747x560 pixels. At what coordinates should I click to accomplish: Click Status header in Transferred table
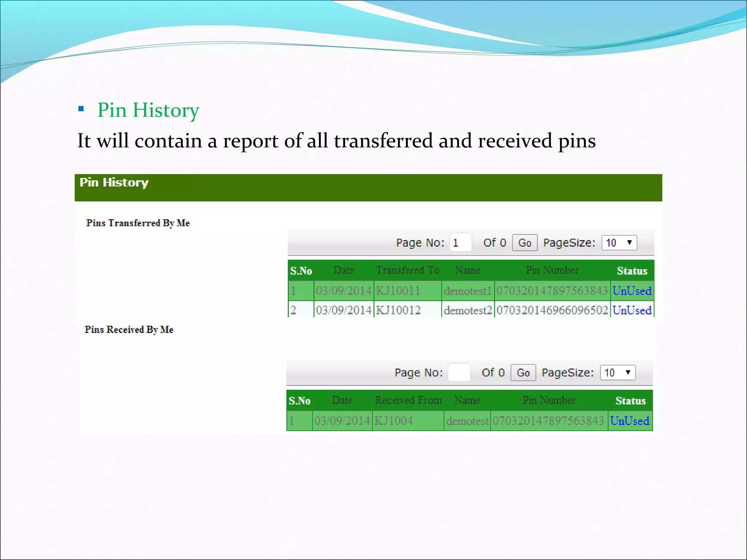tap(632, 271)
